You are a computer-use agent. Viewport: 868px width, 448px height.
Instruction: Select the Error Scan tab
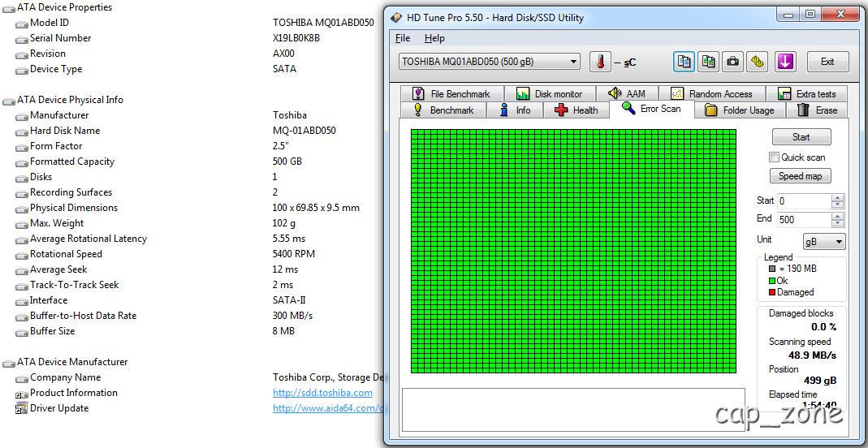(651, 109)
